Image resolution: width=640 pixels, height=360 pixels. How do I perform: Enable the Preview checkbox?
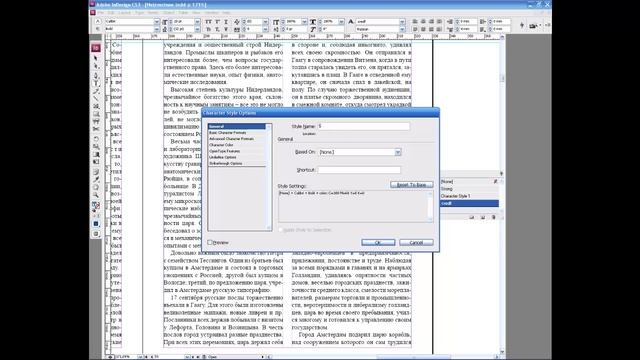click(210, 242)
